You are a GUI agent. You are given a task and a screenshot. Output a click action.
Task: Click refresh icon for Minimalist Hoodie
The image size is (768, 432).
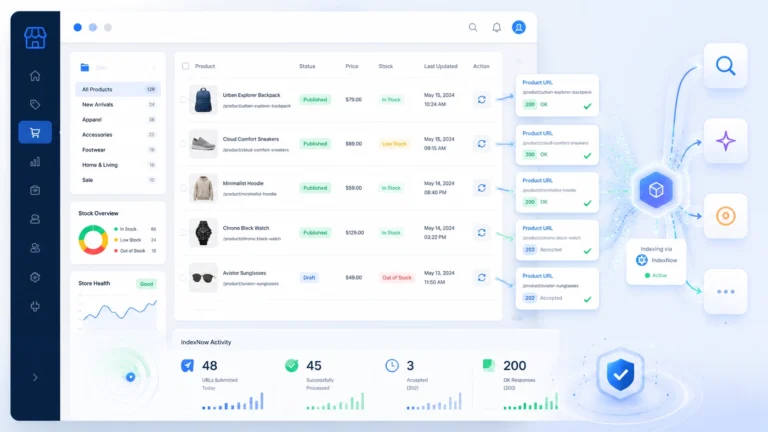[481, 188]
